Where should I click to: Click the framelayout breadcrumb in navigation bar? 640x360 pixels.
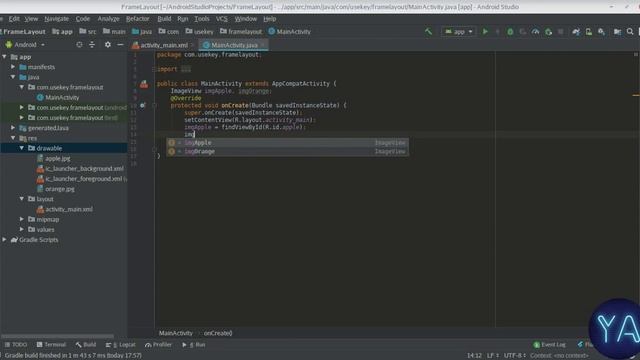241,31
